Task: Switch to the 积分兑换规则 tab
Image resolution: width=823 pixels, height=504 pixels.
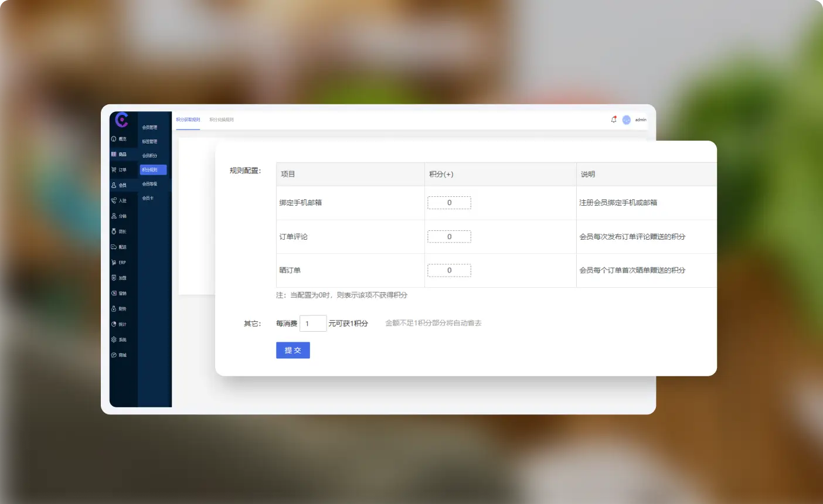Action: (222, 120)
